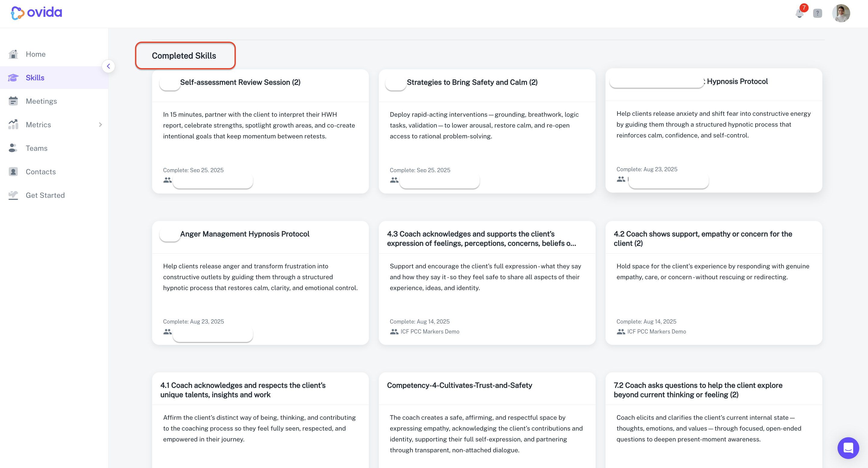Click the Contacts person icon
This screenshot has width=868, height=468.
(13, 172)
